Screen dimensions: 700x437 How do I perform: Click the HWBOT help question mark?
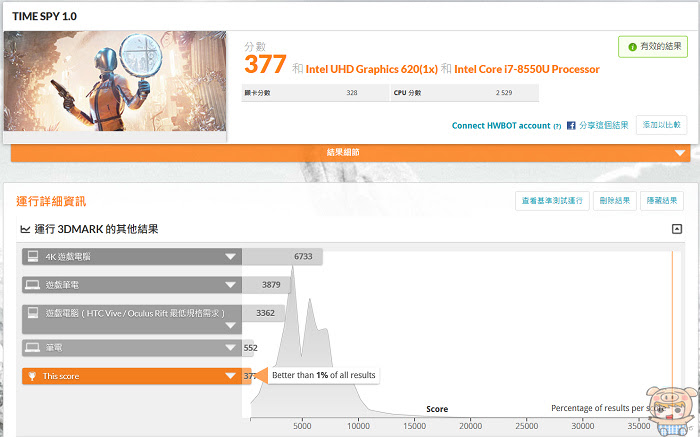coord(557,126)
